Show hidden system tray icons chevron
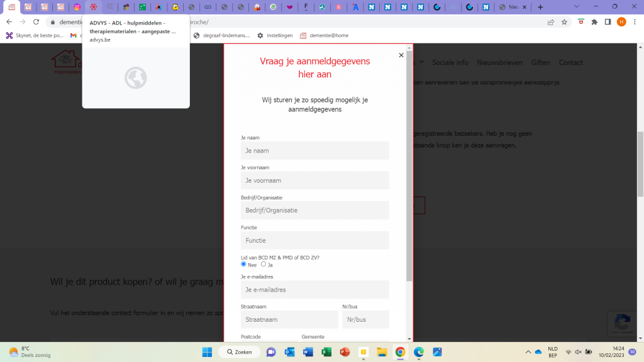Viewport: 644px width, 362px height. coord(528,352)
